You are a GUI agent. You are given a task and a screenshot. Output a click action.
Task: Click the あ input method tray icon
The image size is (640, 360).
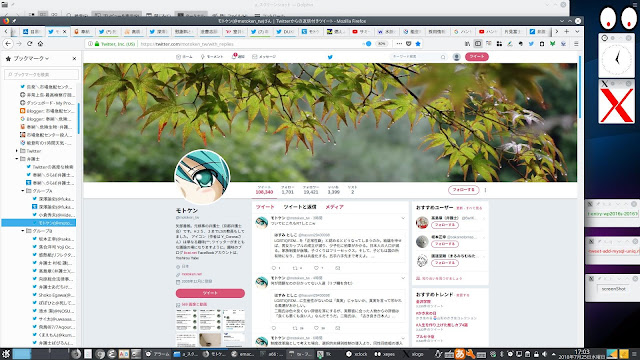pyautogui.click(x=460, y=354)
